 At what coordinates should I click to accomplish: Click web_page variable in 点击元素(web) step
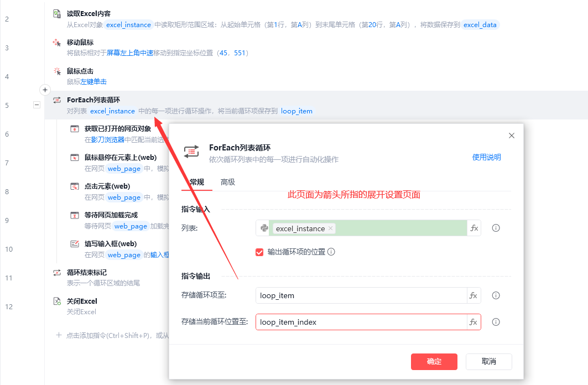click(124, 197)
